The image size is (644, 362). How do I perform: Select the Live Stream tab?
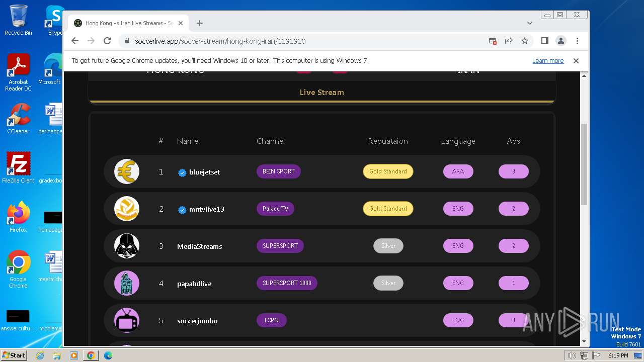click(322, 93)
